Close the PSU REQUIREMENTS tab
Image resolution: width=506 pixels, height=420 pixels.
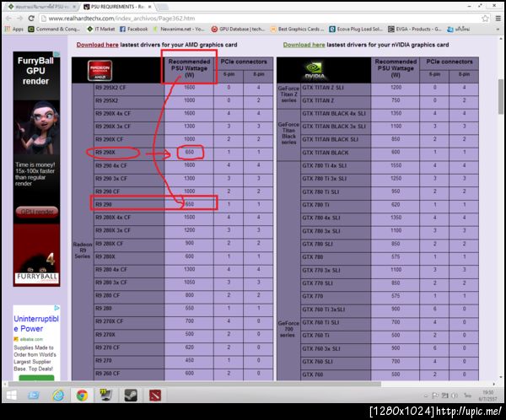coord(150,7)
